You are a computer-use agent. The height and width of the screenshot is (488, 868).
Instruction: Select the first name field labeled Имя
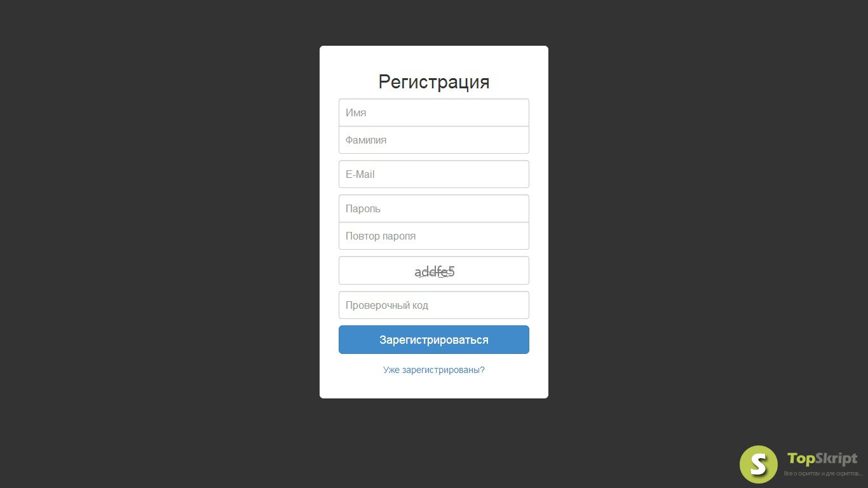coord(434,112)
